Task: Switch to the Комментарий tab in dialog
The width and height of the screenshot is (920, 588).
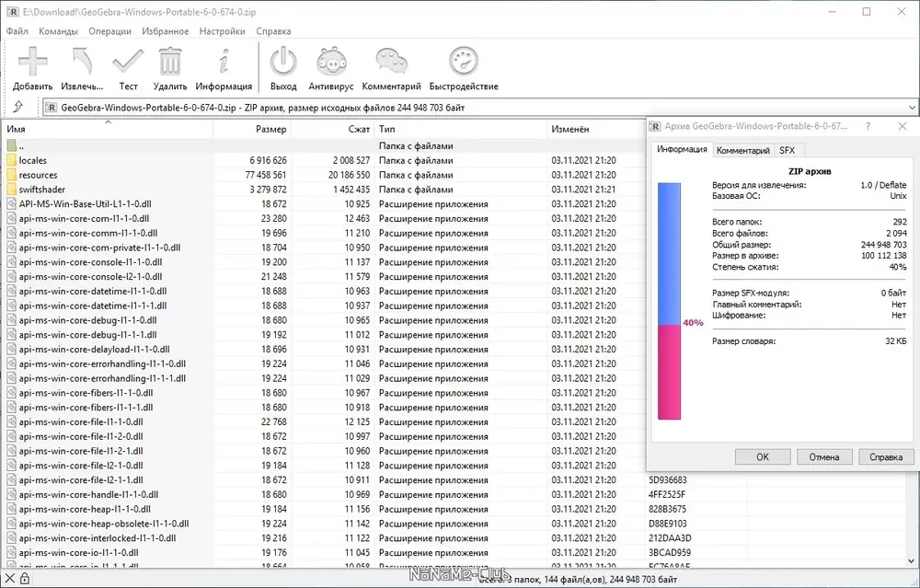Action: tap(742, 150)
